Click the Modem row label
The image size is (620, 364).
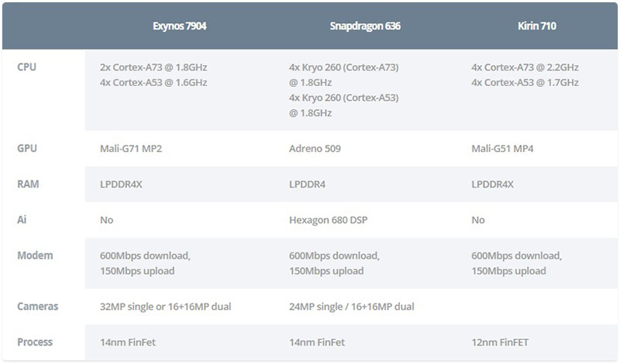[34, 255]
